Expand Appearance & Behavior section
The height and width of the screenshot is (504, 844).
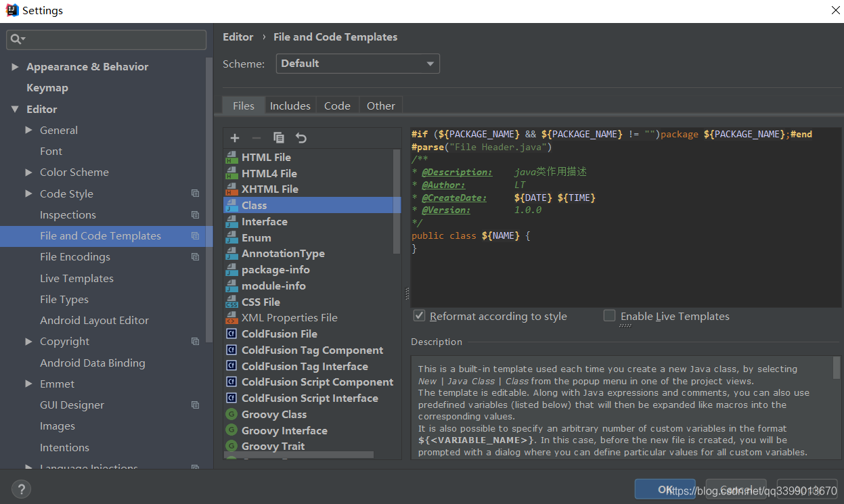(15, 67)
